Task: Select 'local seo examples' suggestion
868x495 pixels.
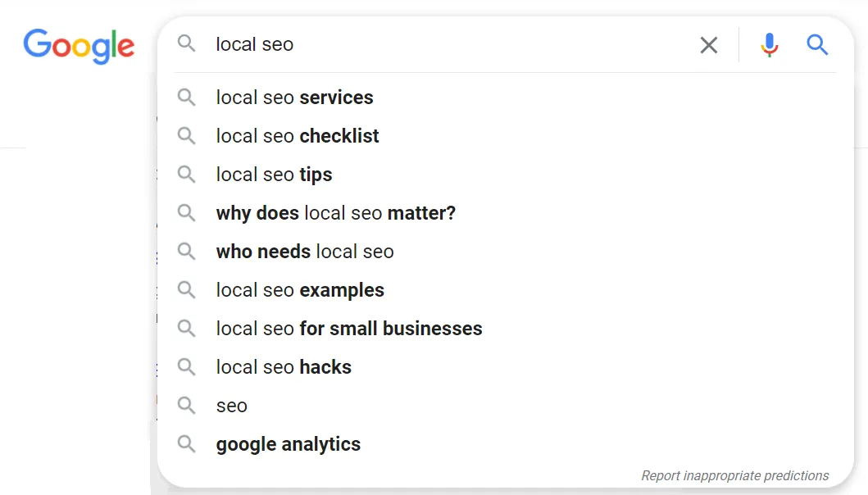Action: point(300,290)
